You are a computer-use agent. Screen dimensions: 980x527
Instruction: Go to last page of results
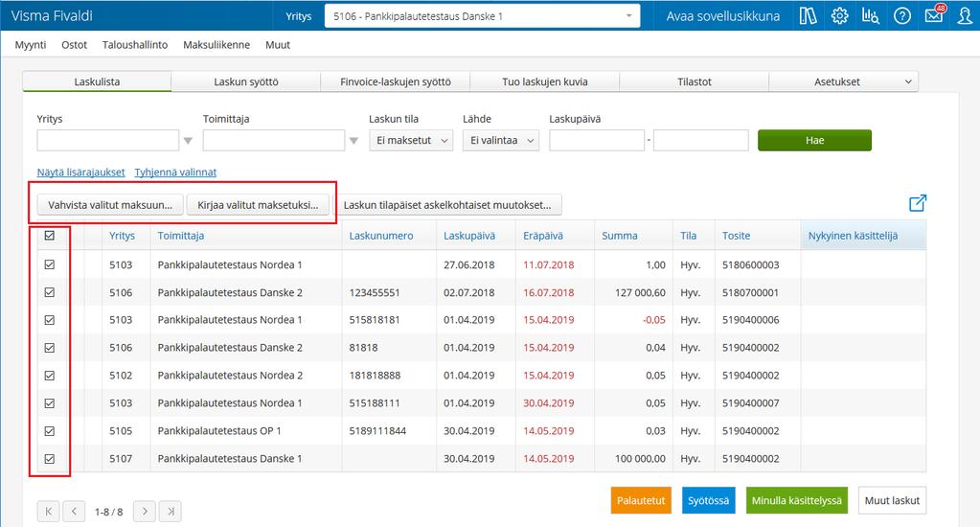(170, 512)
